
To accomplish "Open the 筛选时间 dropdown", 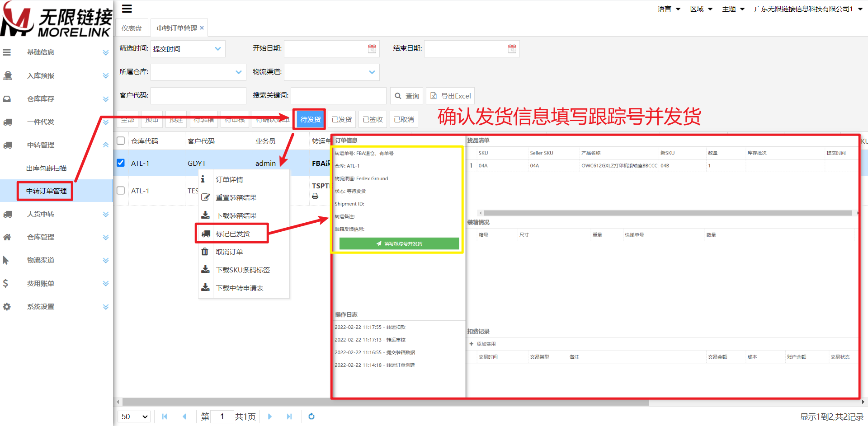I will point(188,49).
